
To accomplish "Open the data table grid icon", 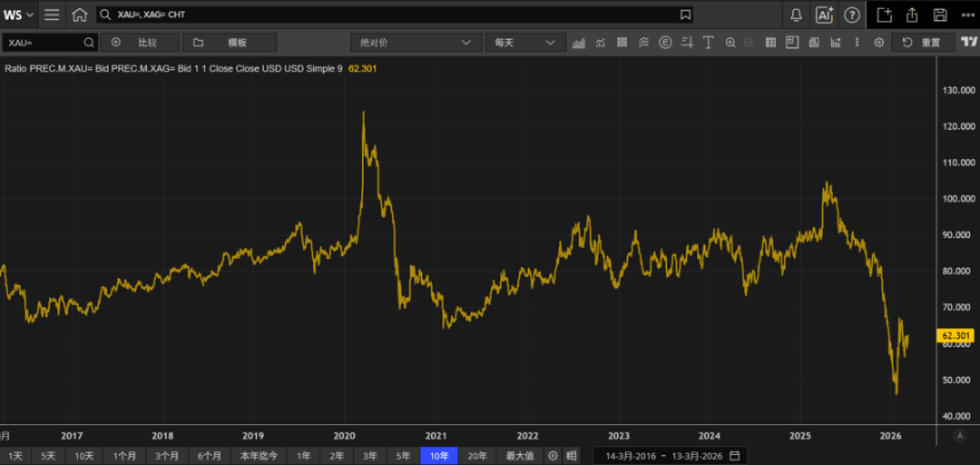I will click(x=770, y=43).
